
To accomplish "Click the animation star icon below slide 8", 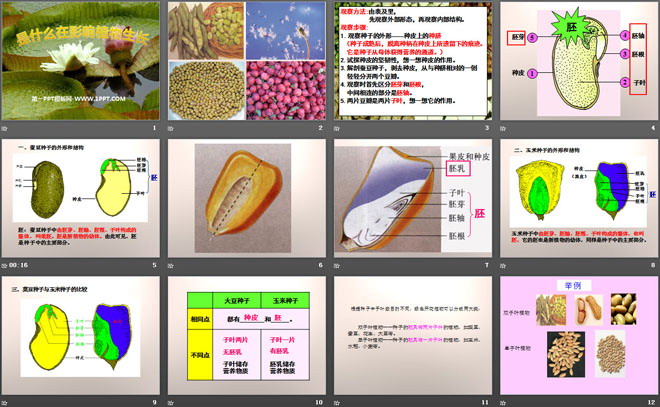I will [x=503, y=266].
